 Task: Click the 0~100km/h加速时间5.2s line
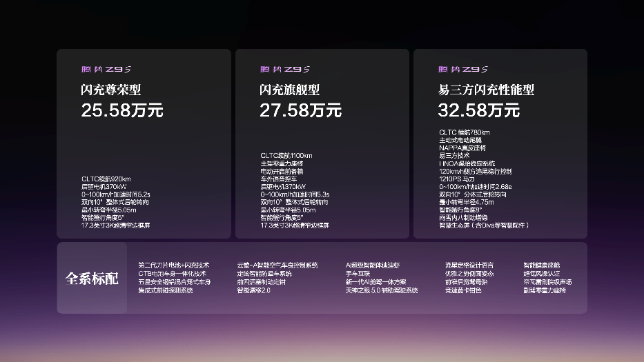[x=116, y=194]
